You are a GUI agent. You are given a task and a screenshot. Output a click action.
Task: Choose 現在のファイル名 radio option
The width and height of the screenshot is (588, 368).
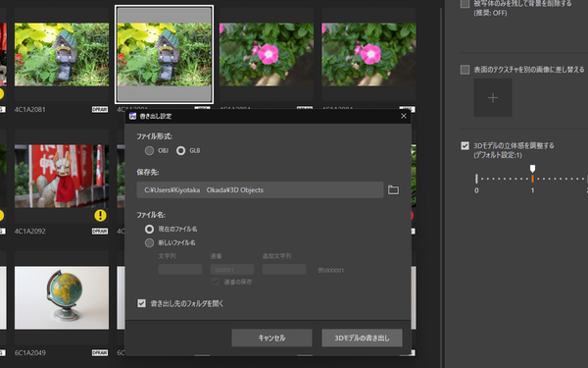(x=149, y=229)
